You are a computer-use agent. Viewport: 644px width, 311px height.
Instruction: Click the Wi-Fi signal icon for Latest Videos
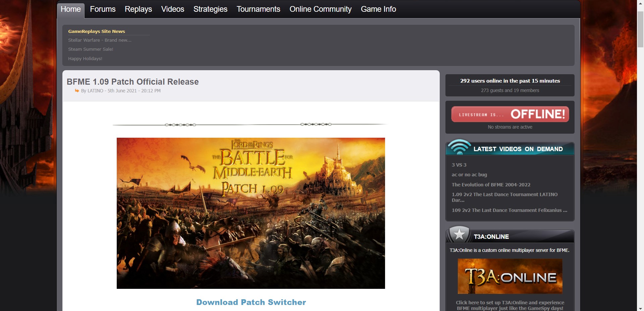[x=459, y=147]
